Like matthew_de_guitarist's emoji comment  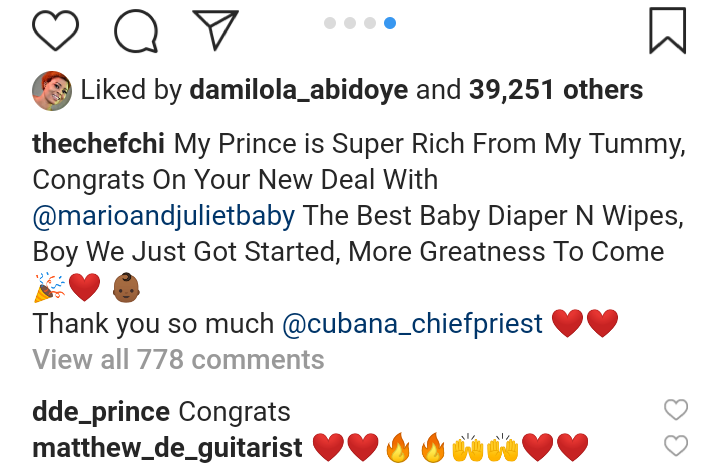pos(676,446)
